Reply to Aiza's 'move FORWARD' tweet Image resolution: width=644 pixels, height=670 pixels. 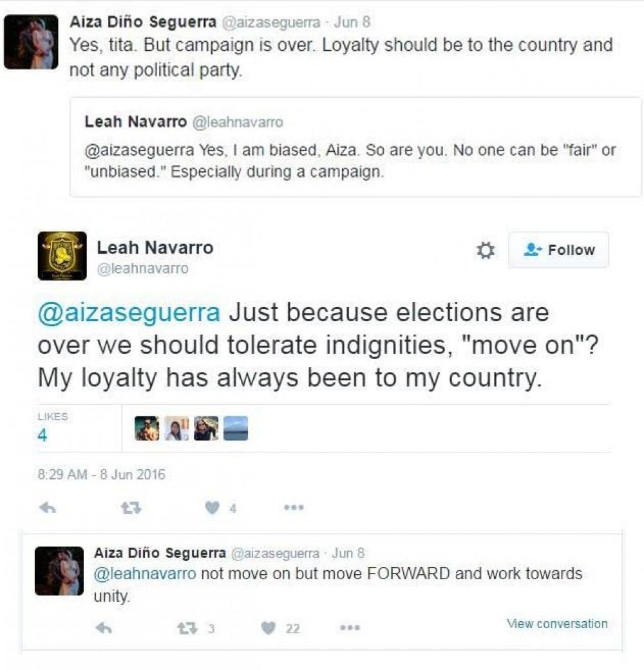pos(103,628)
